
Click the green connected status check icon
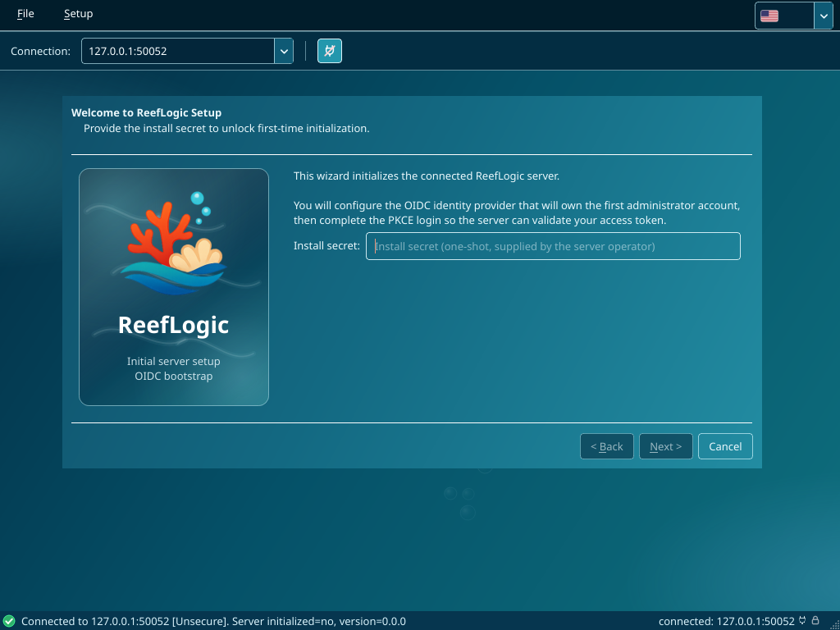point(9,621)
